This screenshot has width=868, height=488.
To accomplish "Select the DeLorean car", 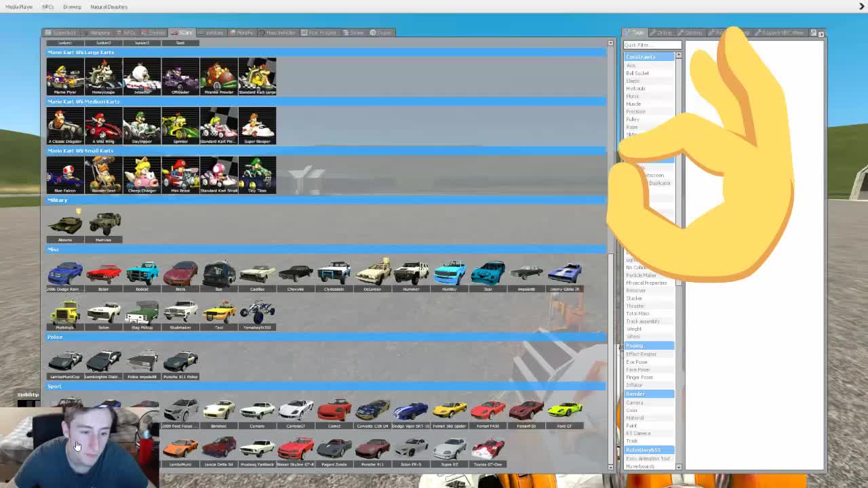I will (x=373, y=274).
